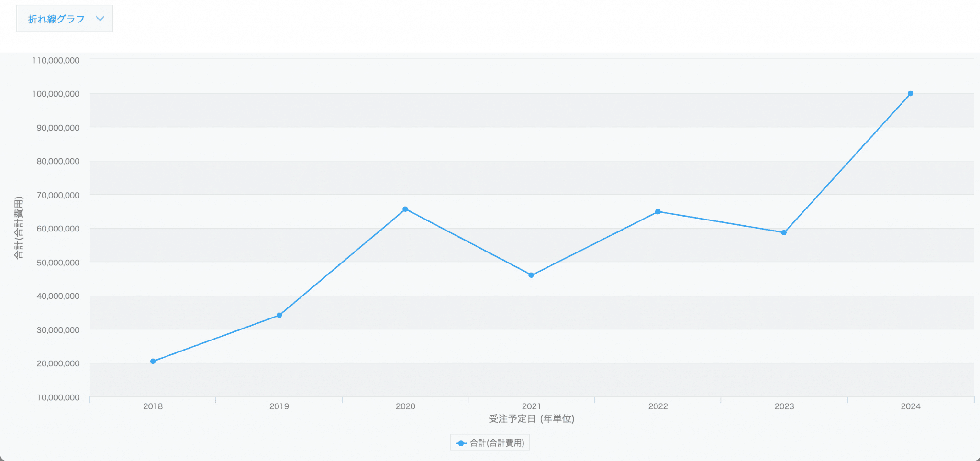Click the 2024 x-axis label

click(x=911, y=406)
